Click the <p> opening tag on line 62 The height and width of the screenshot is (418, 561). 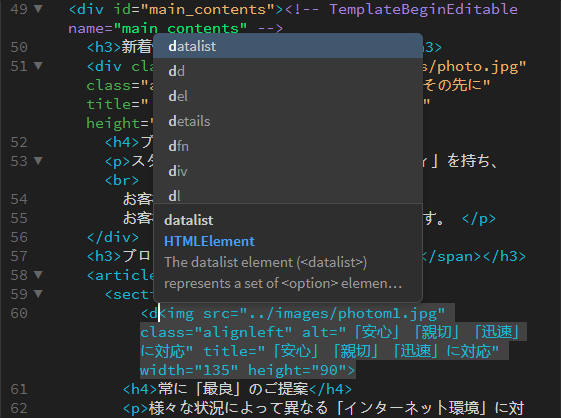pyautogui.click(x=135, y=408)
